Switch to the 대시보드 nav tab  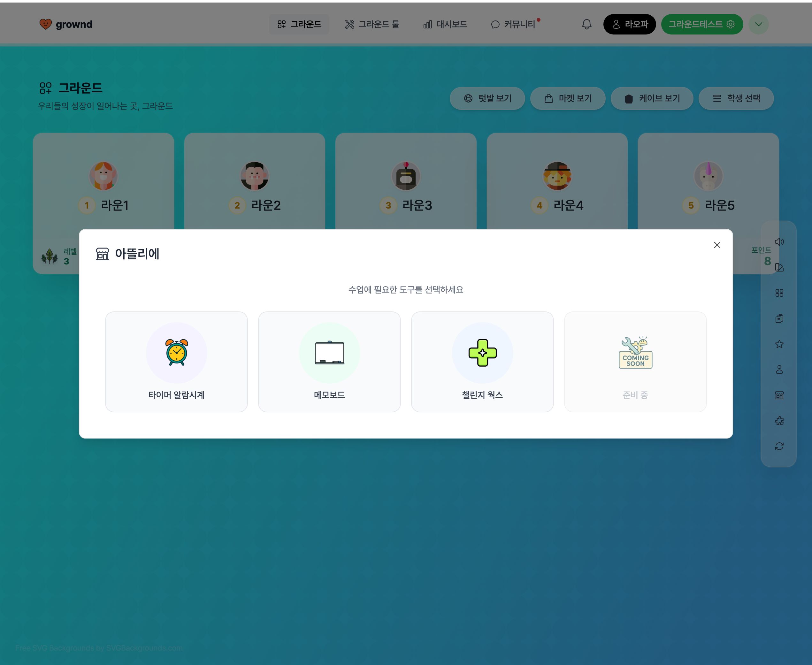445,24
